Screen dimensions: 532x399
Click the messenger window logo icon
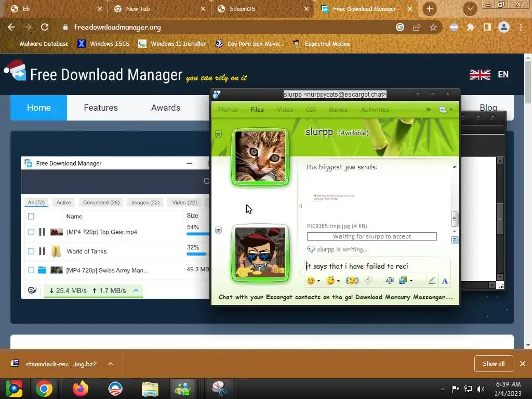pos(217,95)
